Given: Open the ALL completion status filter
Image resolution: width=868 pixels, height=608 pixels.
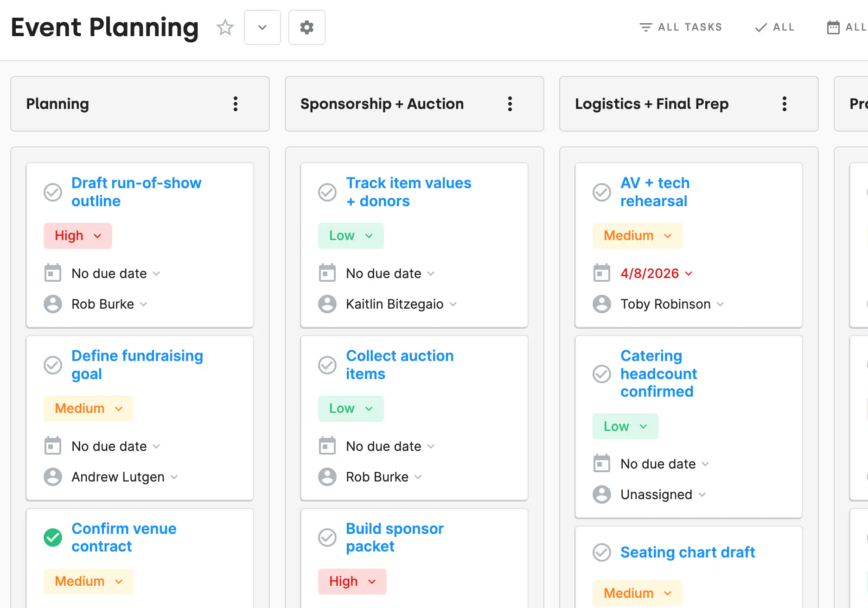Looking at the screenshot, I should pyautogui.click(x=775, y=27).
